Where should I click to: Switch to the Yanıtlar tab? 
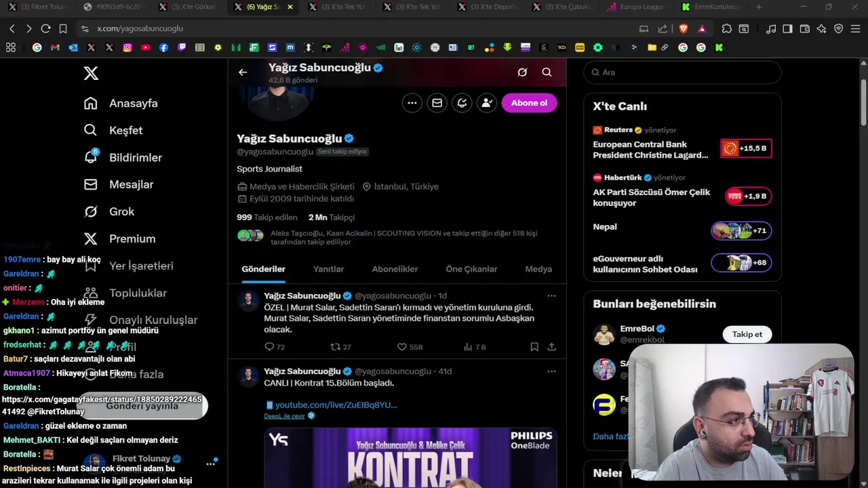tap(328, 269)
